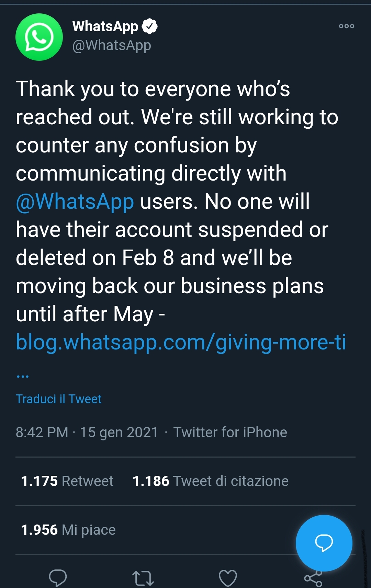Show the 1.956 Mi piace list
This screenshot has height=588, width=371.
[x=68, y=530]
